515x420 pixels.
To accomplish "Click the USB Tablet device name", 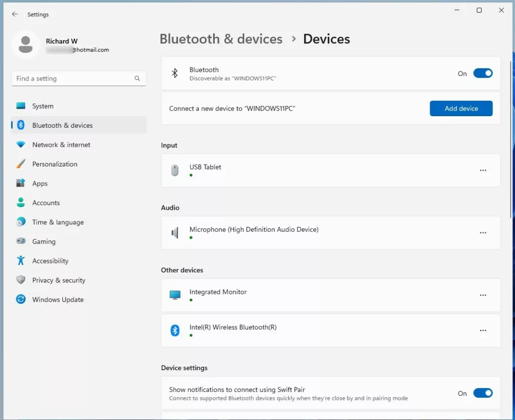I will [x=205, y=167].
